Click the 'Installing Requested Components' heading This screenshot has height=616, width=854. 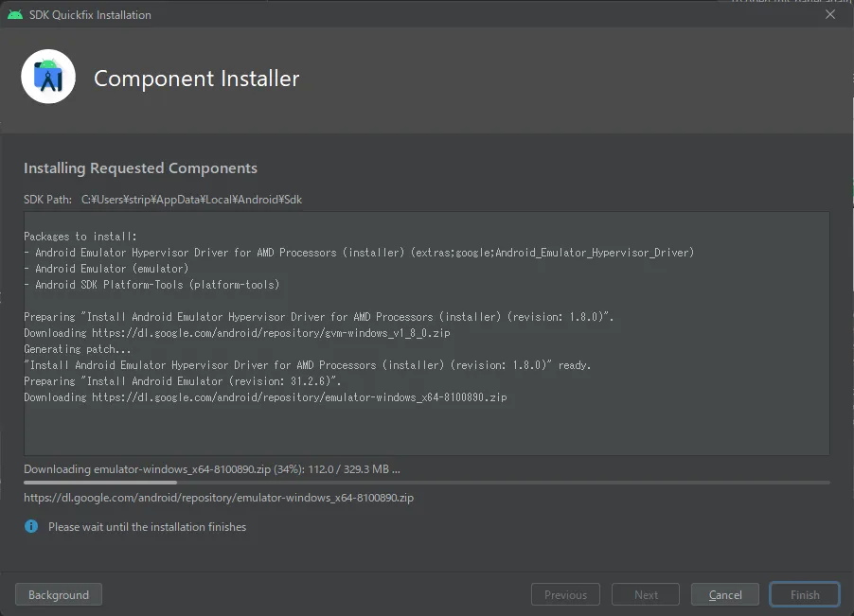[140, 168]
